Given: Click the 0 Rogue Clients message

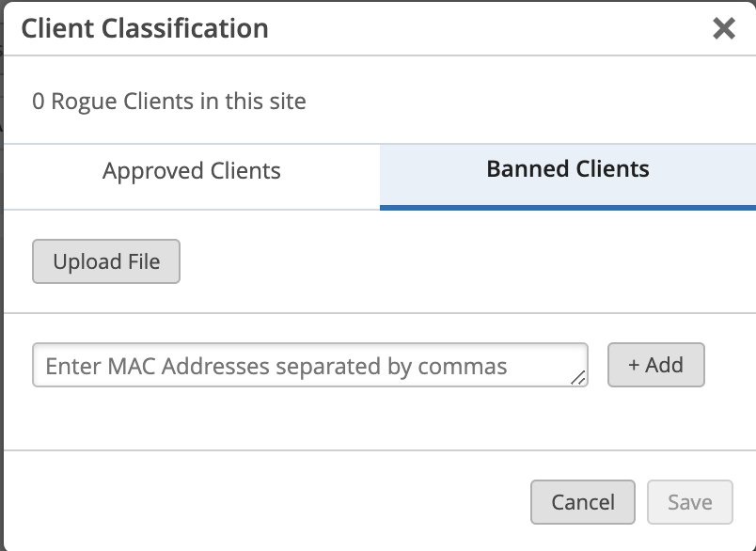Looking at the screenshot, I should 169,101.
